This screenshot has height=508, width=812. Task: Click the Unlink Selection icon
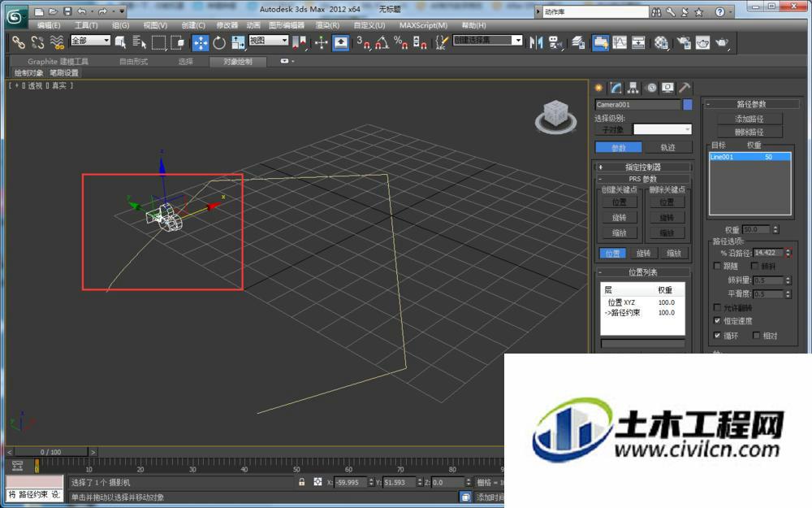37,42
